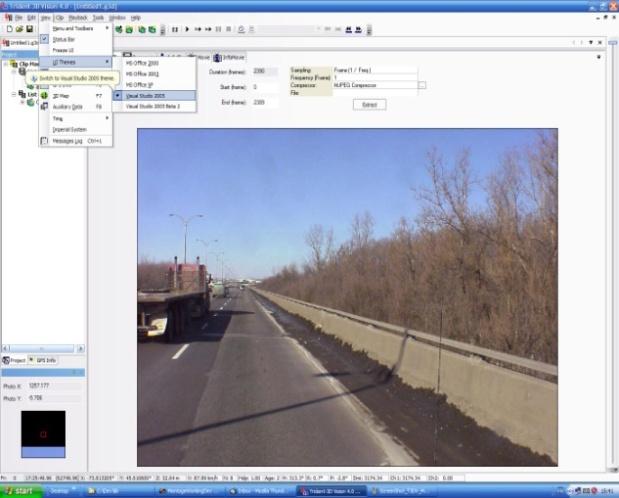Switch to the Project tab
619x498 pixels.
click(x=14, y=360)
